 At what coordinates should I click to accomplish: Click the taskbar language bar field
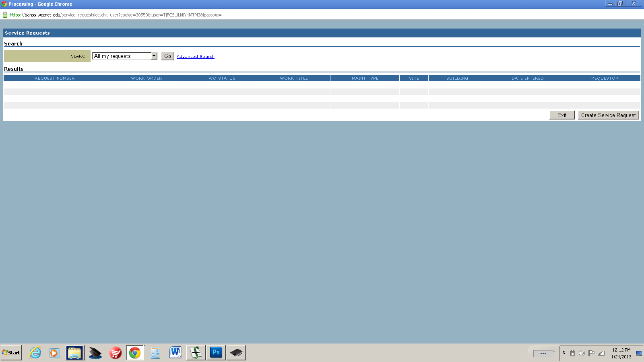click(x=543, y=353)
